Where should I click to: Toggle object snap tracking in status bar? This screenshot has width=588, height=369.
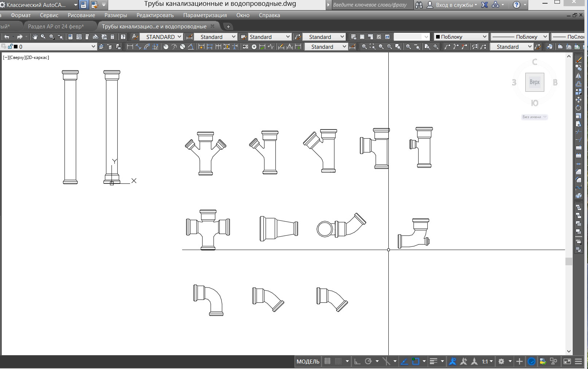(x=404, y=361)
